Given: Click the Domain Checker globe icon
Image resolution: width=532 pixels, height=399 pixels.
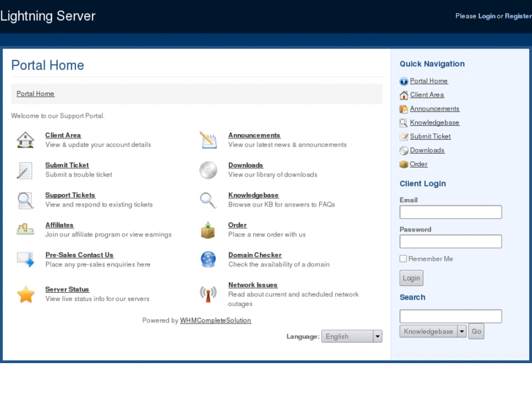Looking at the screenshot, I should tap(209, 260).
